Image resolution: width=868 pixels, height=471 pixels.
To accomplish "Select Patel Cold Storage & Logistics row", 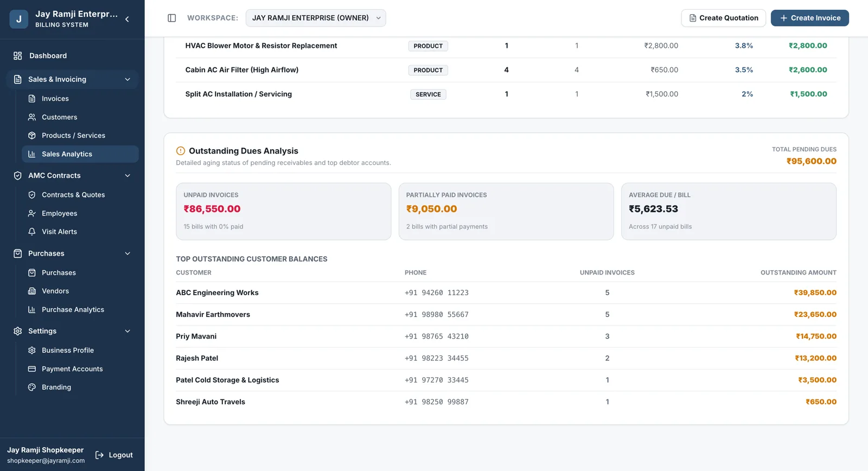I will click(506, 380).
